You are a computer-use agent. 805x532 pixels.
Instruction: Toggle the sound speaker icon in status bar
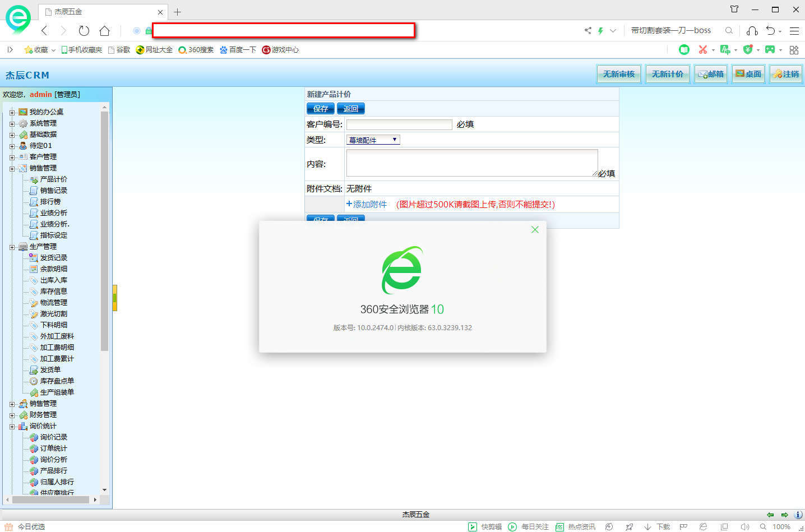pos(744,527)
